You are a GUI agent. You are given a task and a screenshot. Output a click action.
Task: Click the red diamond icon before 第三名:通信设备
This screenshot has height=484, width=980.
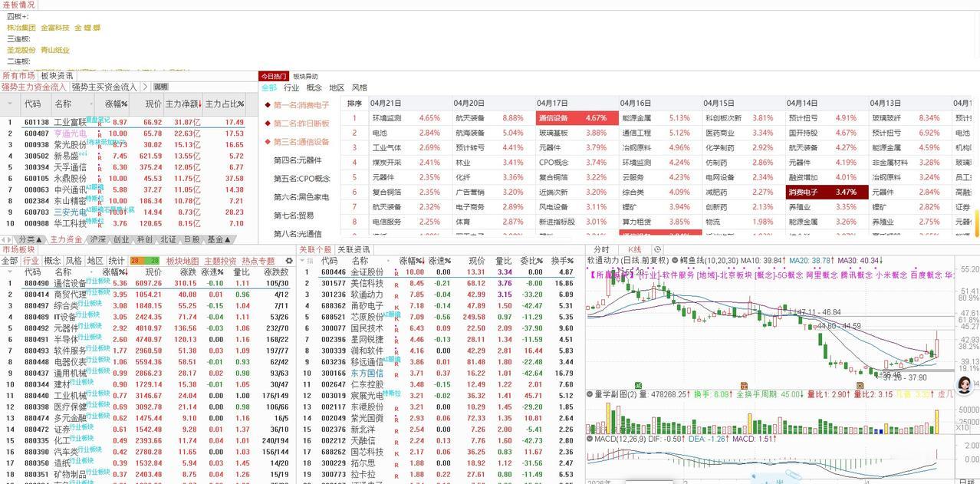point(266,140)
